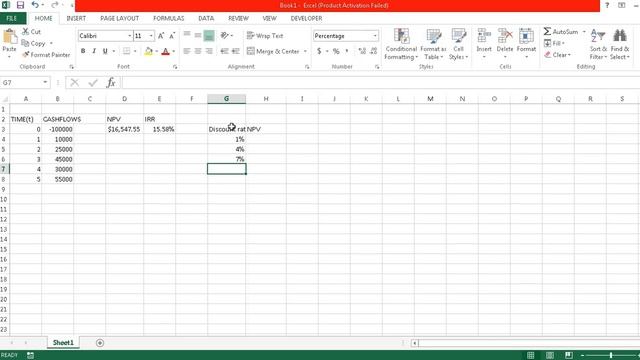This screenshot has width=640, height=360.
Task: Click the Insert Function fx icon
Action: (111, 83)
